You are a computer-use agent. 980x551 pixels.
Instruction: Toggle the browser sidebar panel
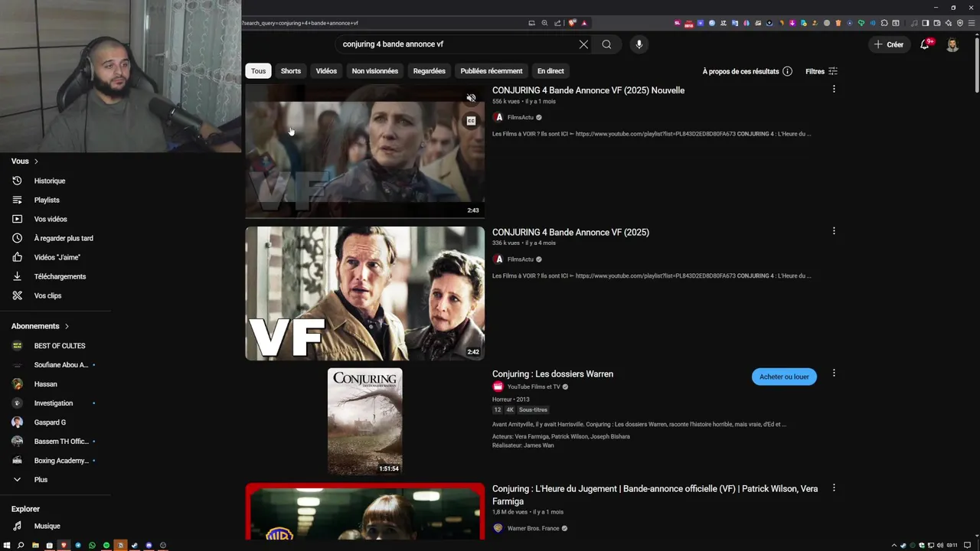(925, 23)
